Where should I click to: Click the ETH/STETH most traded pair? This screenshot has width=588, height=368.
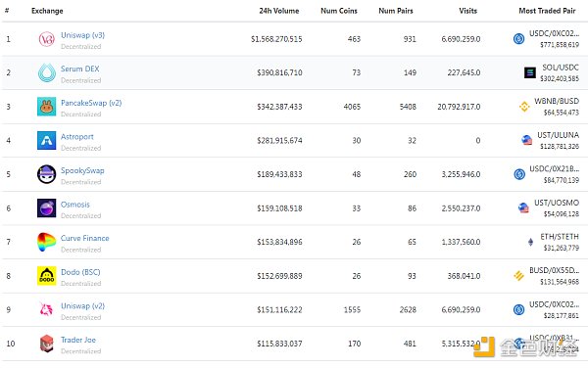point(560,237)
